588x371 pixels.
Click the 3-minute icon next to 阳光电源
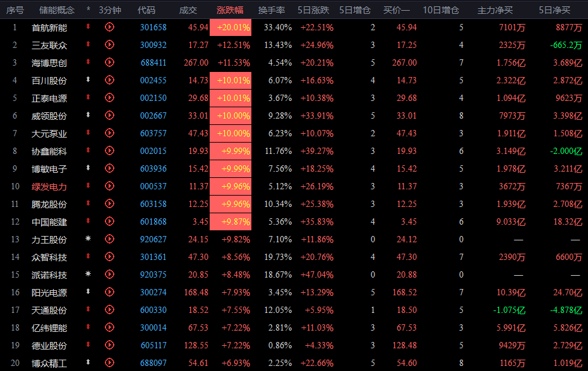(109, 292)
